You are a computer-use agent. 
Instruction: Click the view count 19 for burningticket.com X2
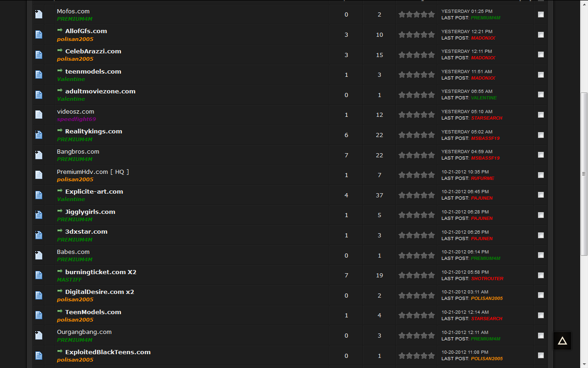379,275
